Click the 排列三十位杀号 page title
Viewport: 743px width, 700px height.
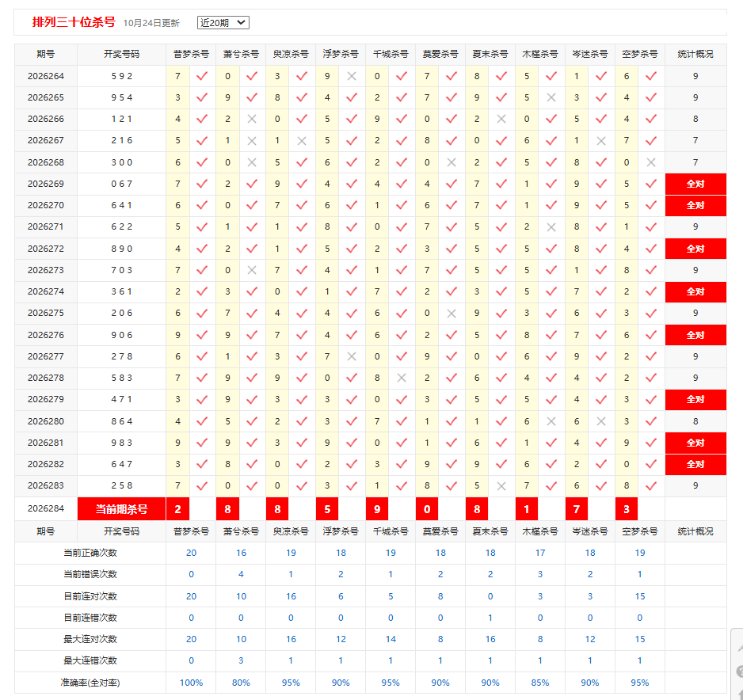point(74,22)
